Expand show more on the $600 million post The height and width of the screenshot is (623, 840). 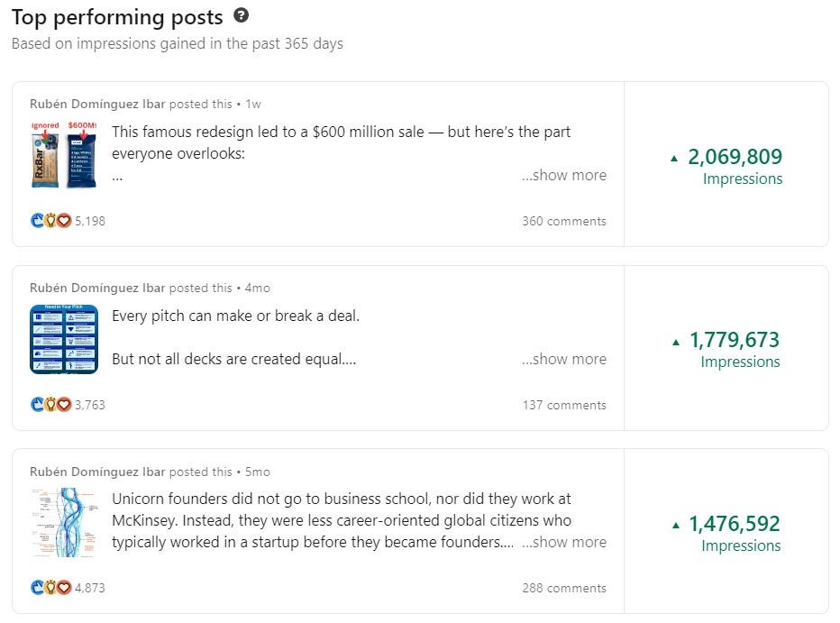tap(564, 175)
